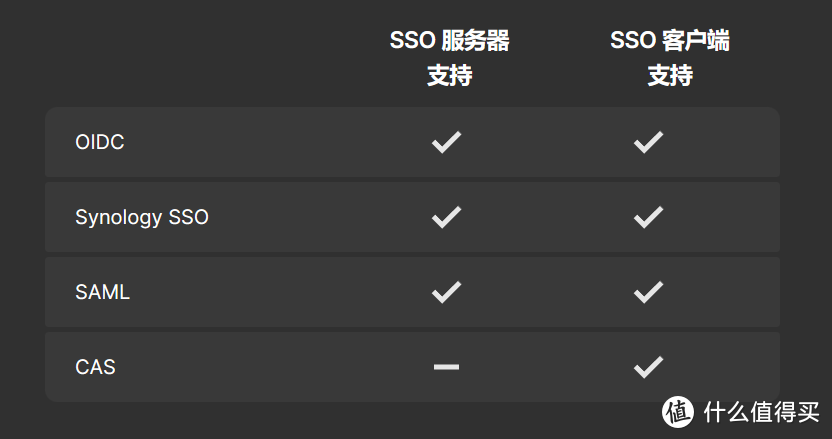Click Synology SSO client support checkmark

tap(648, 216)
